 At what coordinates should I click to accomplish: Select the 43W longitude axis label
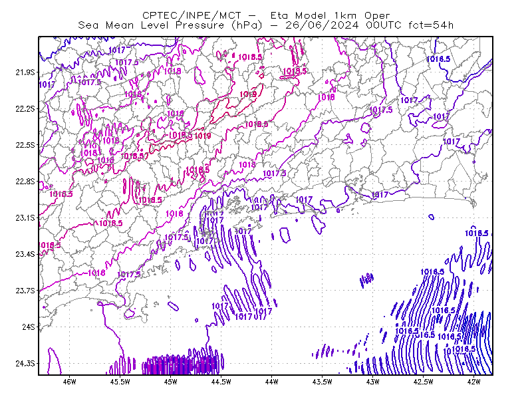pos(372,382)
